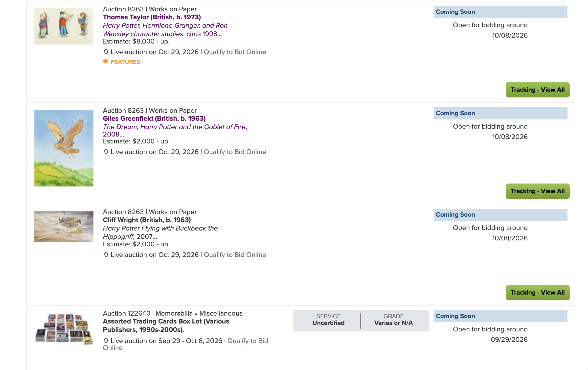Open the owl painting thumbnail

(64, 148)
